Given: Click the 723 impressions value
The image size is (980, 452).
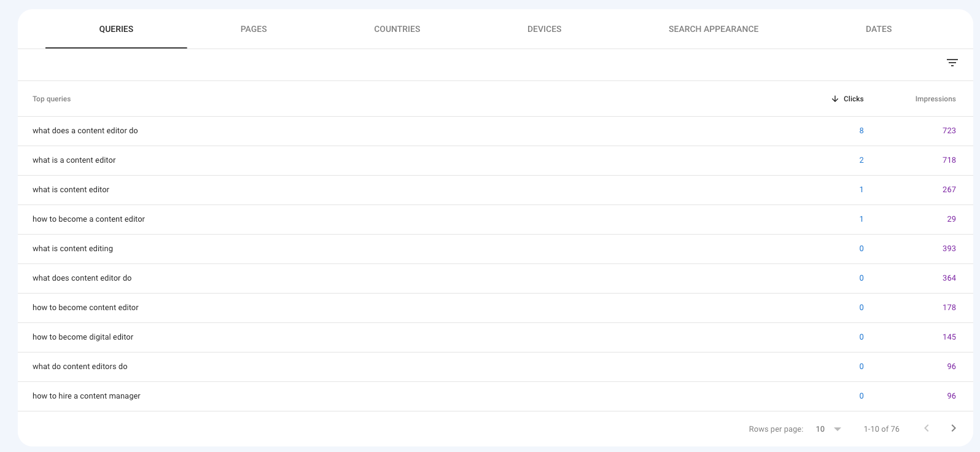Looking at the screenshot, I should (949, 131).
